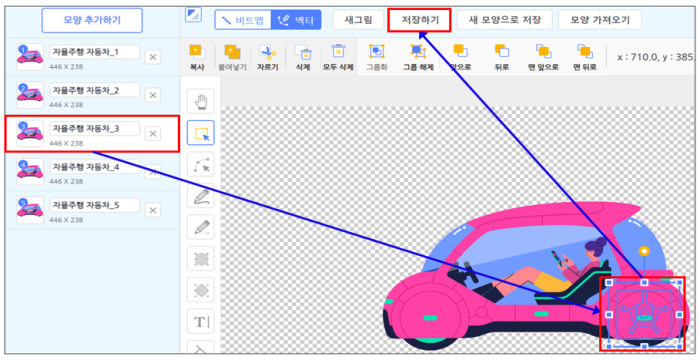Select the hand pan tool
The width and height of the screenshot is (700, 360).
[x=200, y=101]
